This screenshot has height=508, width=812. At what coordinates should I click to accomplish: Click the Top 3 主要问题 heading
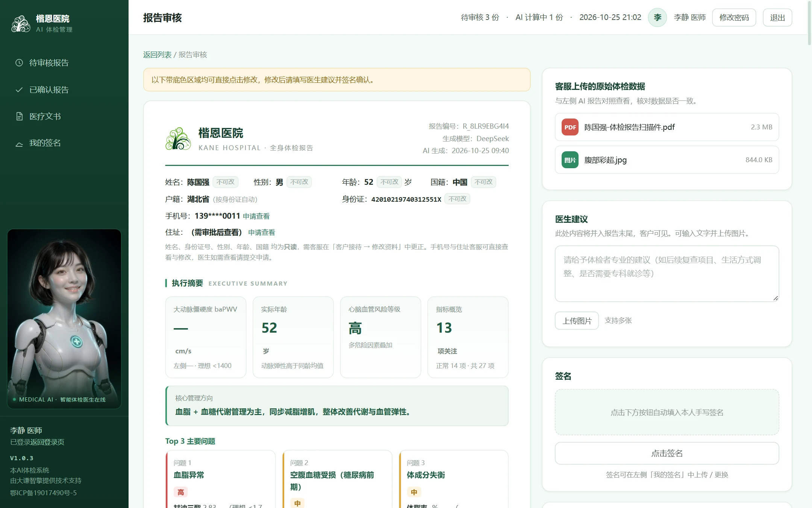point(190,441)
